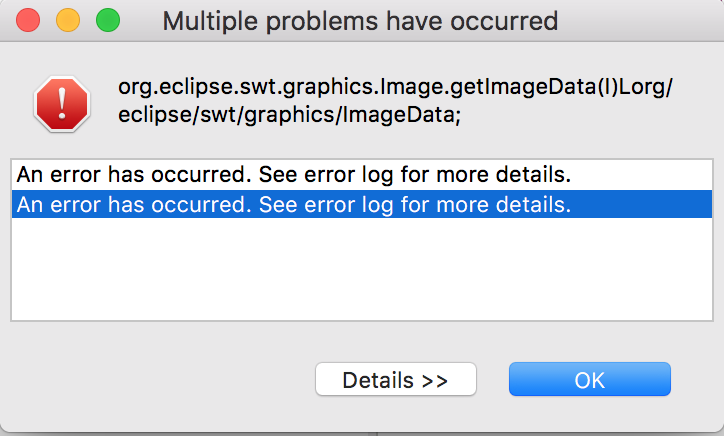Image resolution: width=724 pixels, height=436 pixels.
Task: Click empty white space in the error list
Action: (362, 269)
